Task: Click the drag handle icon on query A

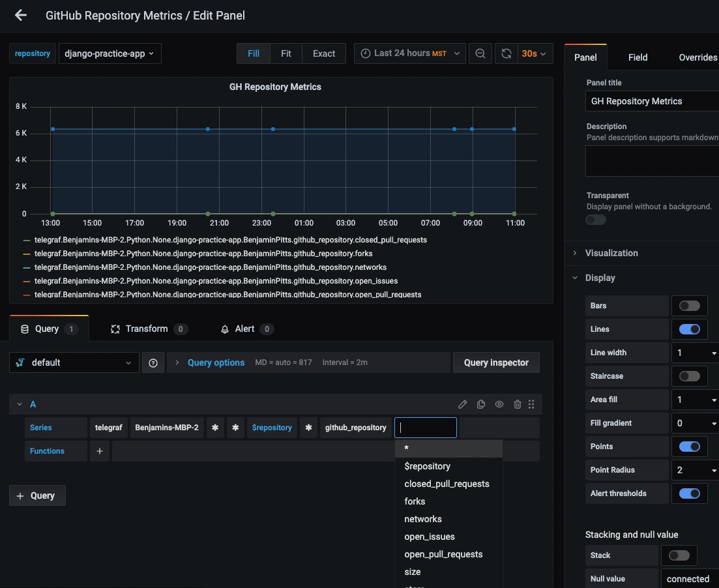Action: click(531, 404)
